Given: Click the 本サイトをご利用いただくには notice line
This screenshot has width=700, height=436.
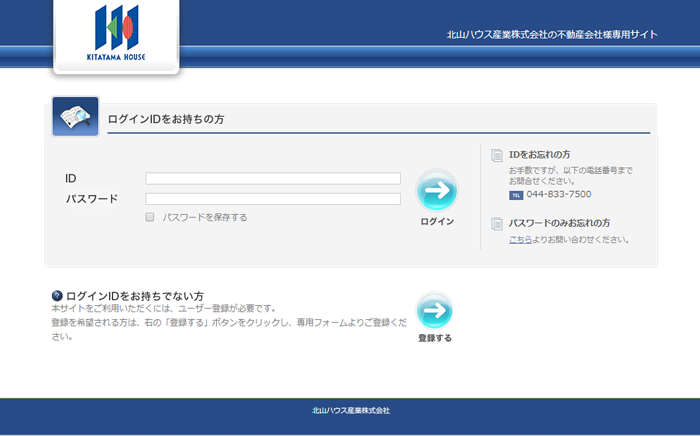Looking at the screenshot, I should [164, 308].
